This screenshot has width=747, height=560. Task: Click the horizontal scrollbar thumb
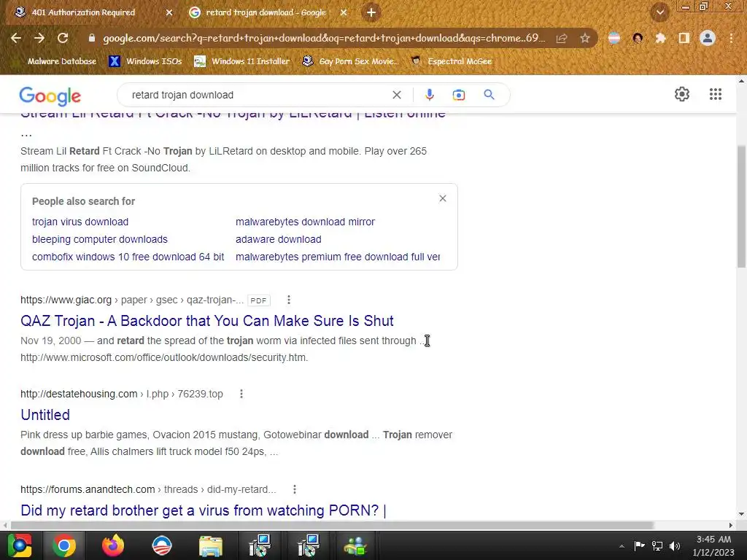332,525
